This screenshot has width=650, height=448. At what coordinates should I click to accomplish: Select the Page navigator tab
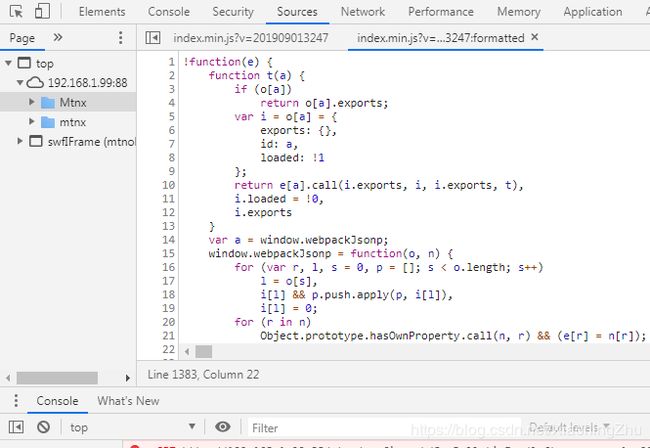point(22,38)
